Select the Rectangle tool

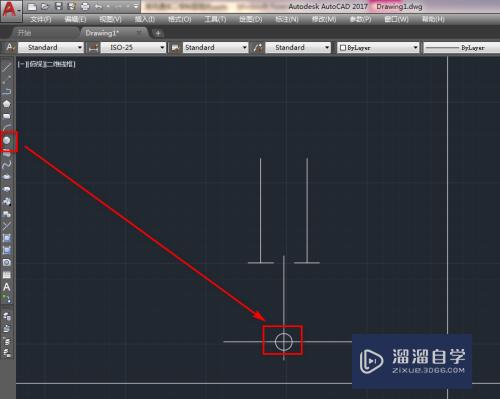tap(7, 116)
